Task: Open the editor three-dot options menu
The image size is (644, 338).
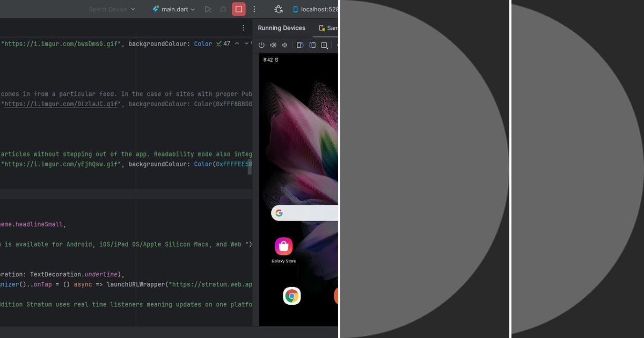Action: (243, 27)
